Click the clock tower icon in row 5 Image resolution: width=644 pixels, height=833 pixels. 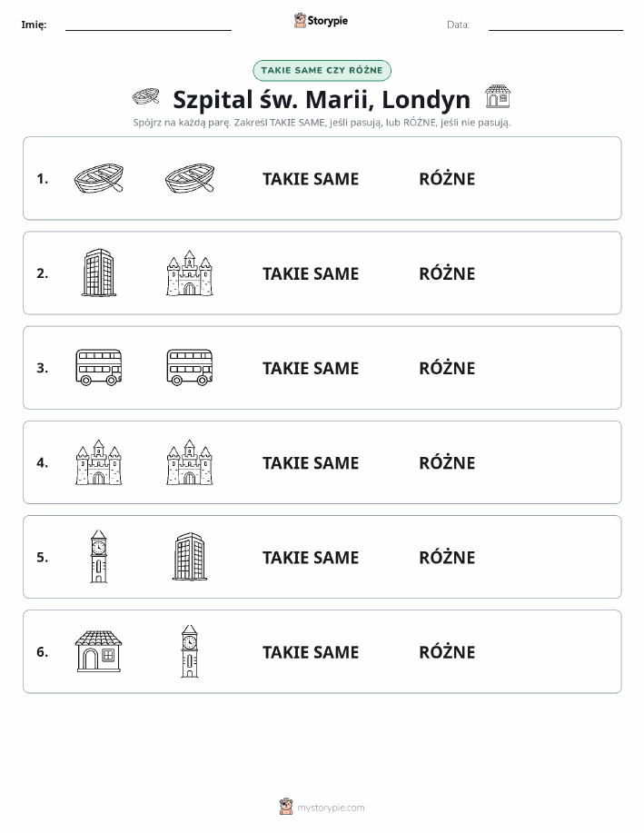[x=99, y=557]
